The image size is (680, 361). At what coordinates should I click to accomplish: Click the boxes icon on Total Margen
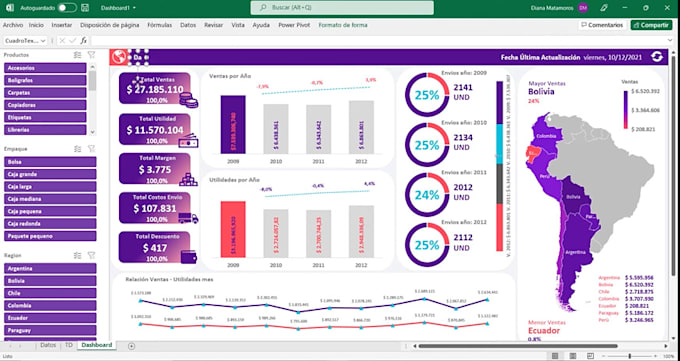[x=189, y=179]
